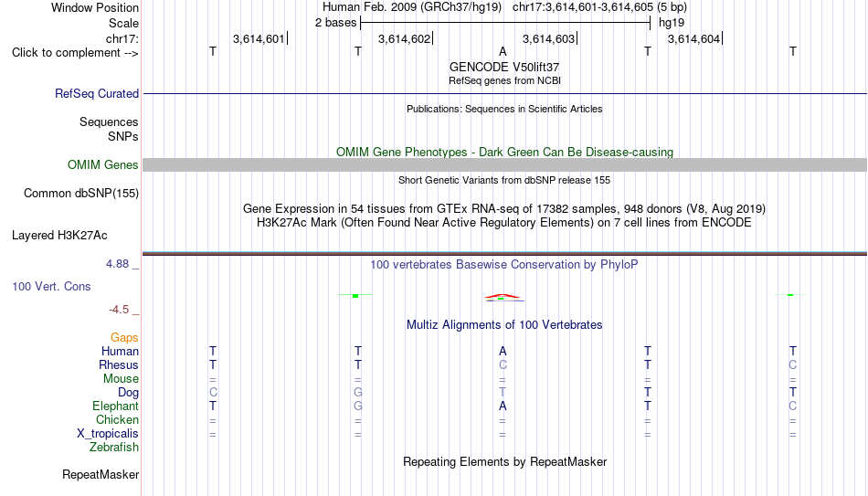Click the red PhyloP conservation peak

pos(503,297)
